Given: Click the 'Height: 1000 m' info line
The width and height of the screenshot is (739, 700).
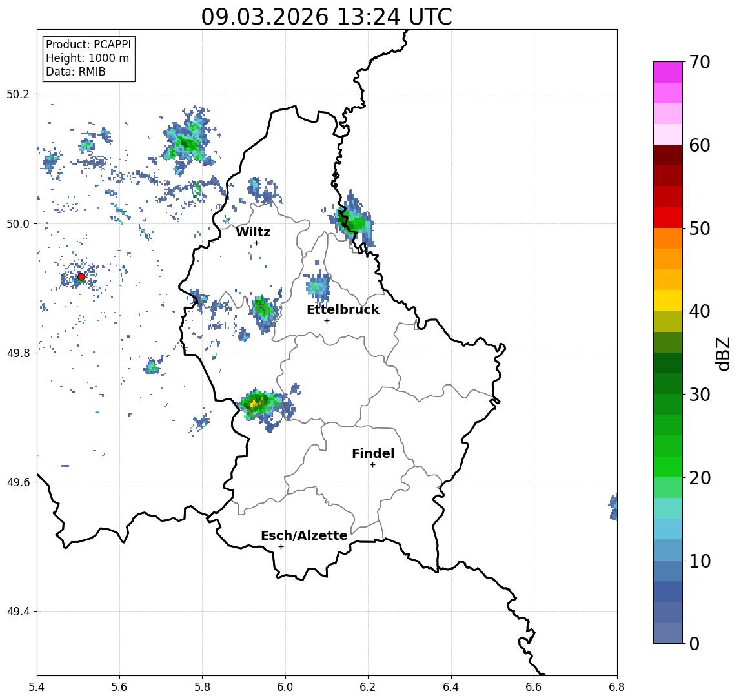Looking at the screenshot, I should [x=87, y=58].
